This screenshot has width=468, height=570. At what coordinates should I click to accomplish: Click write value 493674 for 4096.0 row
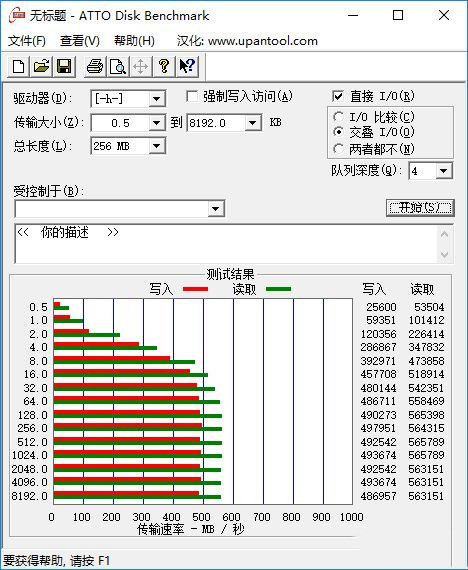tap(378, 482)
